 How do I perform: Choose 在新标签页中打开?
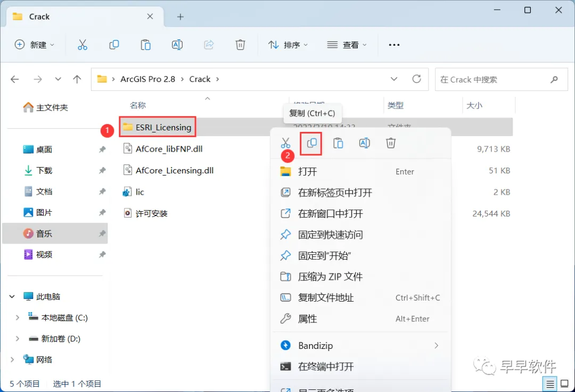point(360,193)
